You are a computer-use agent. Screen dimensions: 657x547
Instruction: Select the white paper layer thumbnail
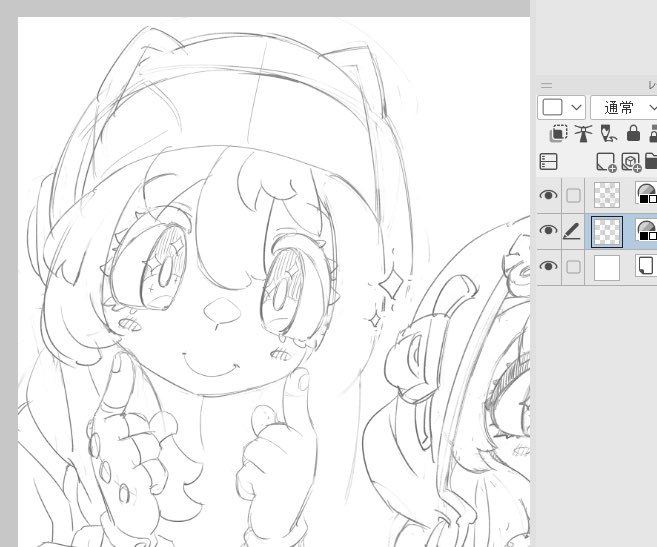click(607, 268)
